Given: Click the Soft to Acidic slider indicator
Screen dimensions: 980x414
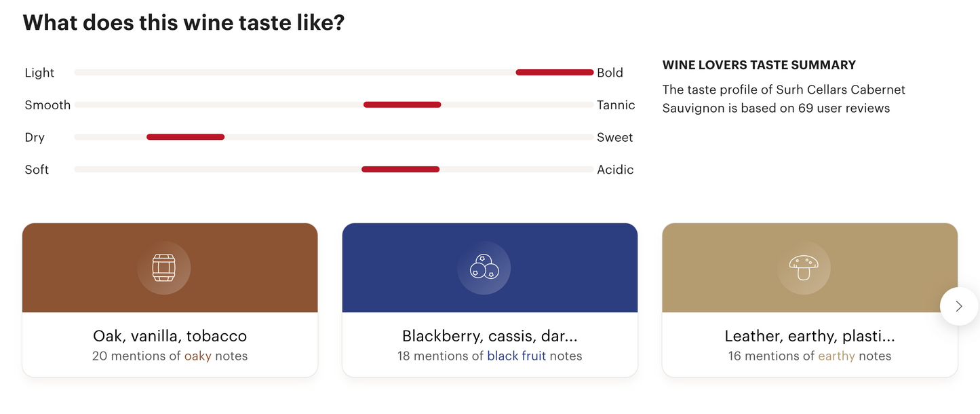Looking at the screenshot, I should click(400, 169).
